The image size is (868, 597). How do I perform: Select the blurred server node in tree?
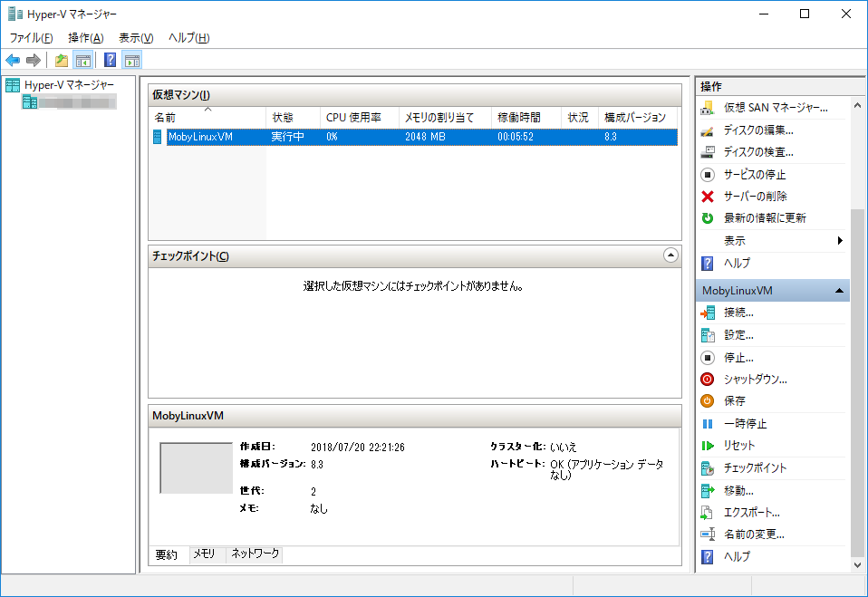(x=69, y=102)
